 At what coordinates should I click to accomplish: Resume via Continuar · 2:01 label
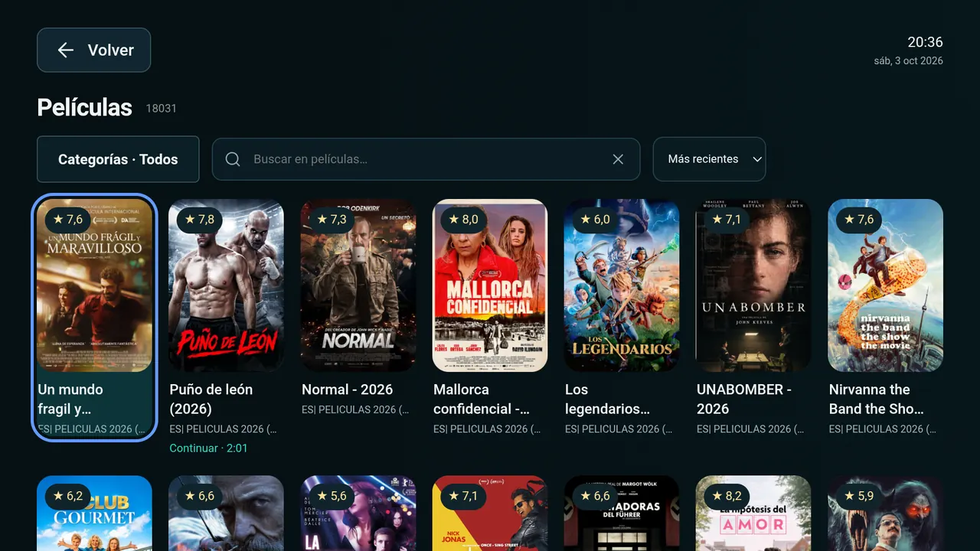click(208, 448)
